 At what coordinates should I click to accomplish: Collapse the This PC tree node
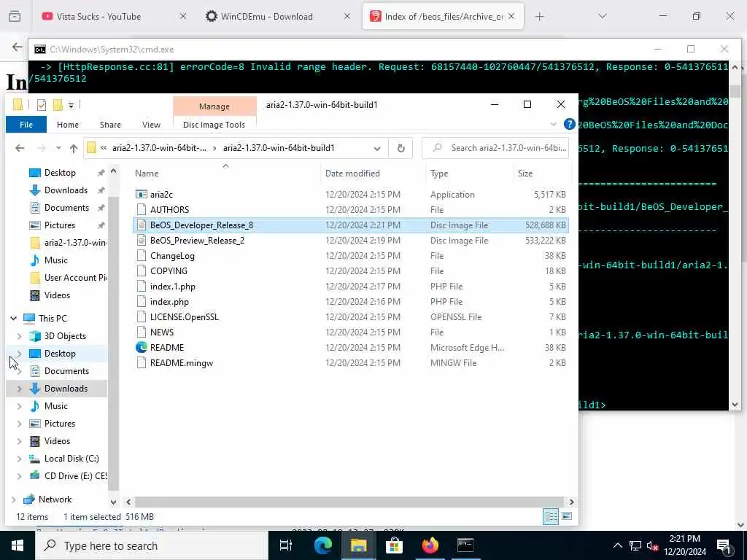pyautogui.click(x=13, y=318)
